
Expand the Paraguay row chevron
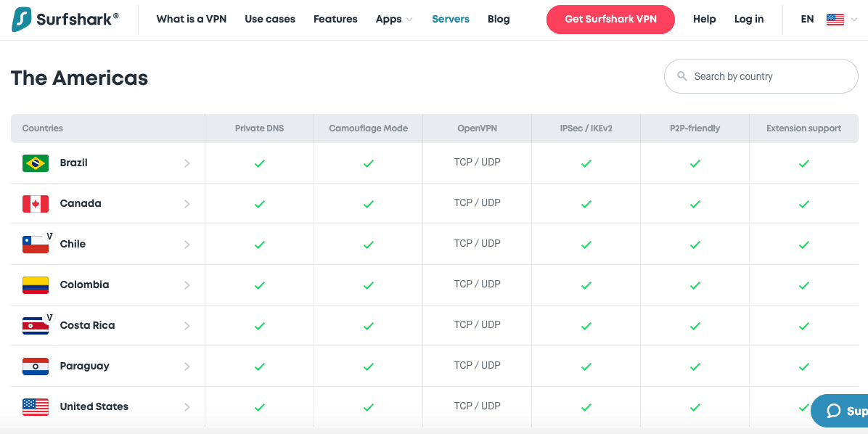(187, 366)
